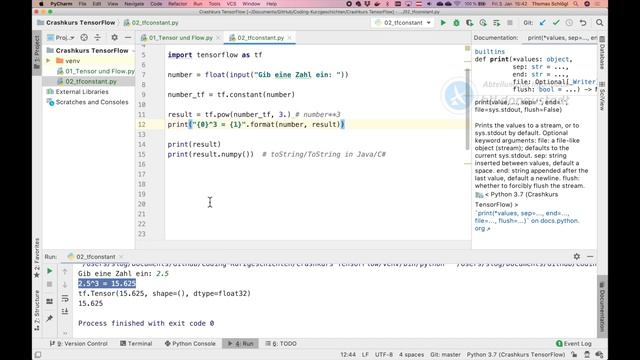Open Project panel settings gear

[x=115, y=38]
